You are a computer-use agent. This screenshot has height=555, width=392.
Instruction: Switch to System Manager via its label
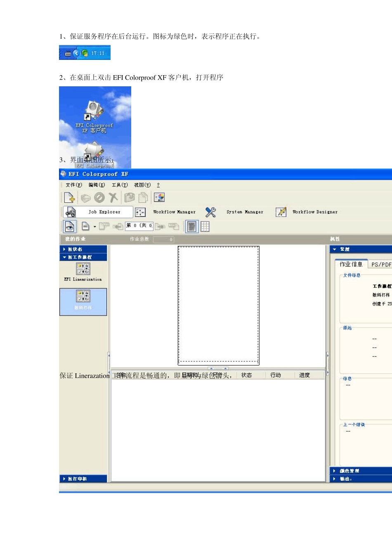(245, 212)
